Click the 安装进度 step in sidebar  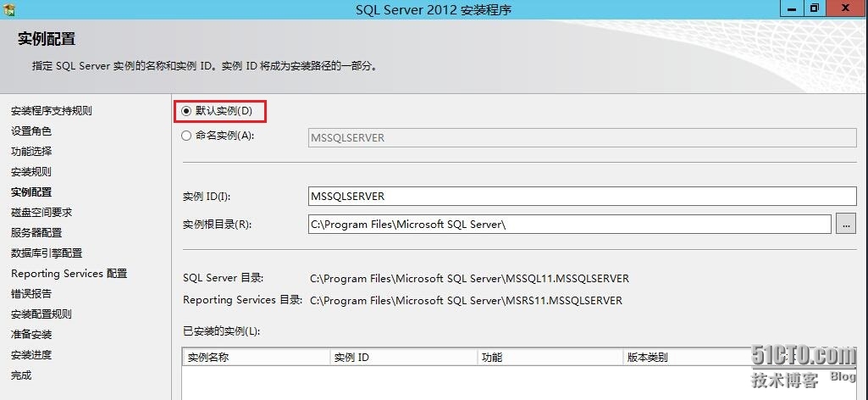[x=31, y=354]
